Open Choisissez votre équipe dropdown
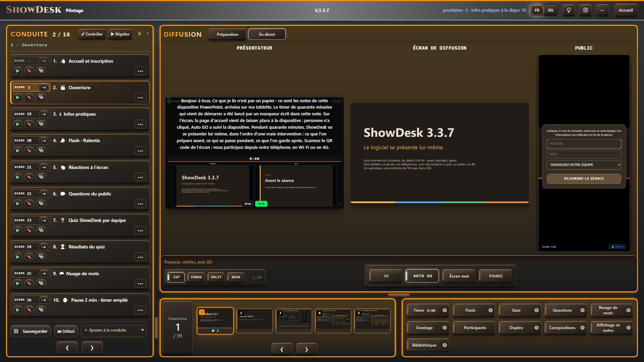The height and width of the screenshot is (362, 644). coord(584,165)
